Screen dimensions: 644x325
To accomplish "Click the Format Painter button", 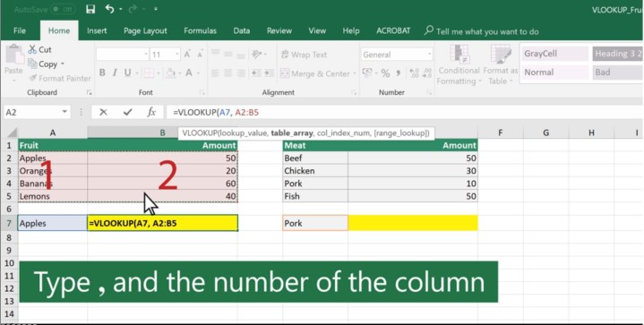I will coord(59,79).
